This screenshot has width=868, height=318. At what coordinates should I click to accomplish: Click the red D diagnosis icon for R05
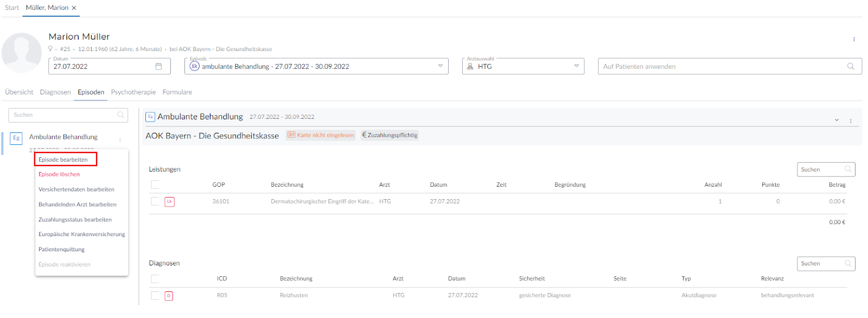click(169, 296)
